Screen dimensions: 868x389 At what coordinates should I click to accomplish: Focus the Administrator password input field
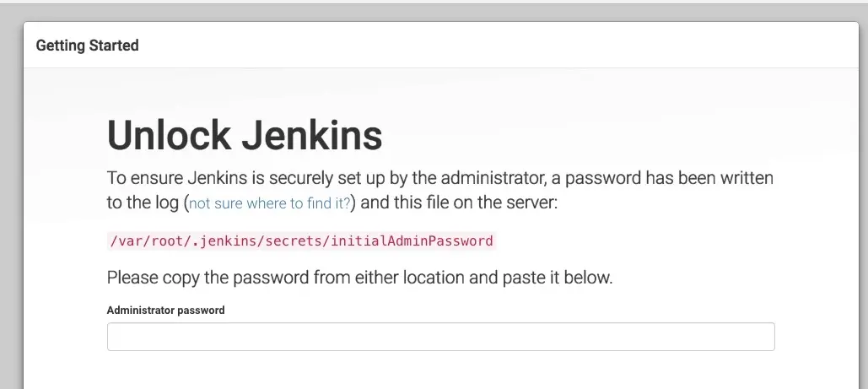pyautogui.click(x=440, y=337)
